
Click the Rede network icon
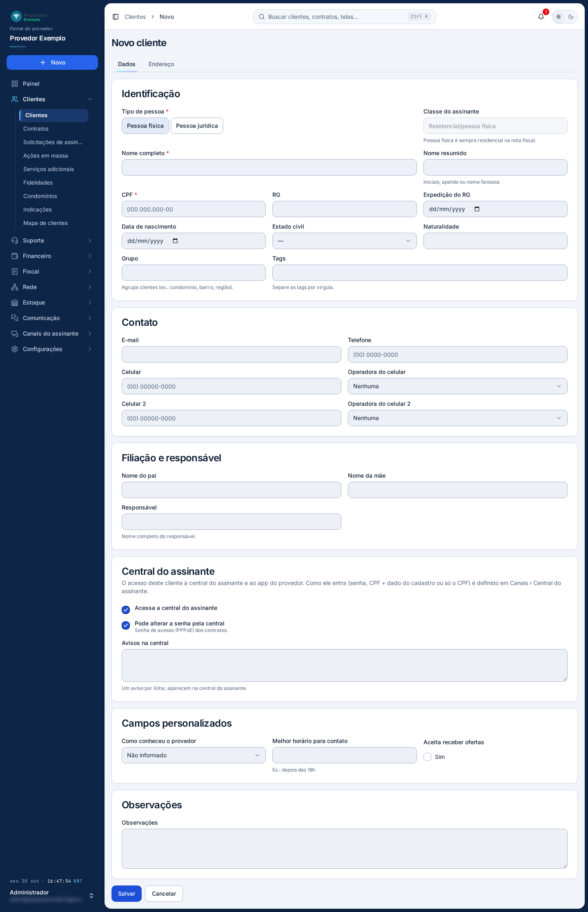coord(15,287)
